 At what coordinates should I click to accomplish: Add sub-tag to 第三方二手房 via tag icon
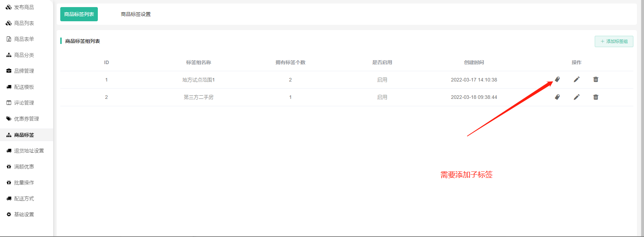coord(557,97)
